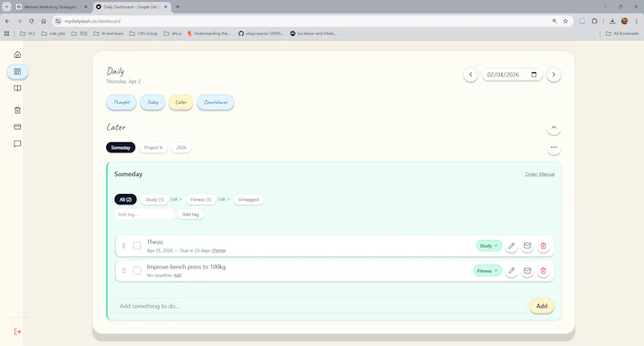
Task: Remove the Study tag with red x
Action: tap(180, 200)
